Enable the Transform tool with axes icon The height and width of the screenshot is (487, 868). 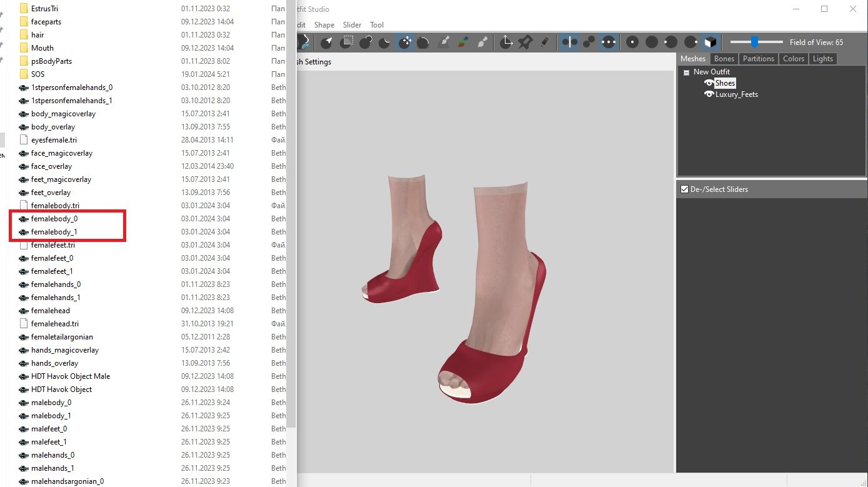coord(506,42)
